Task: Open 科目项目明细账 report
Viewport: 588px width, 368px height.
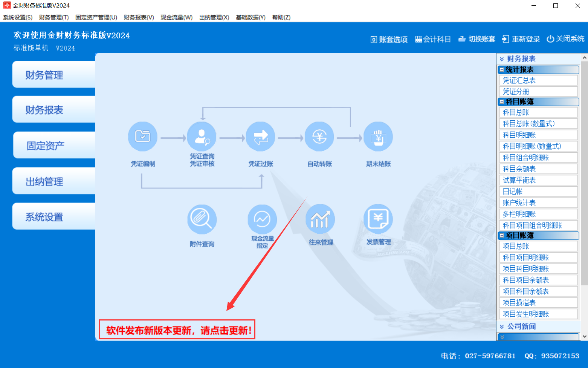Action: pos(538,258)
